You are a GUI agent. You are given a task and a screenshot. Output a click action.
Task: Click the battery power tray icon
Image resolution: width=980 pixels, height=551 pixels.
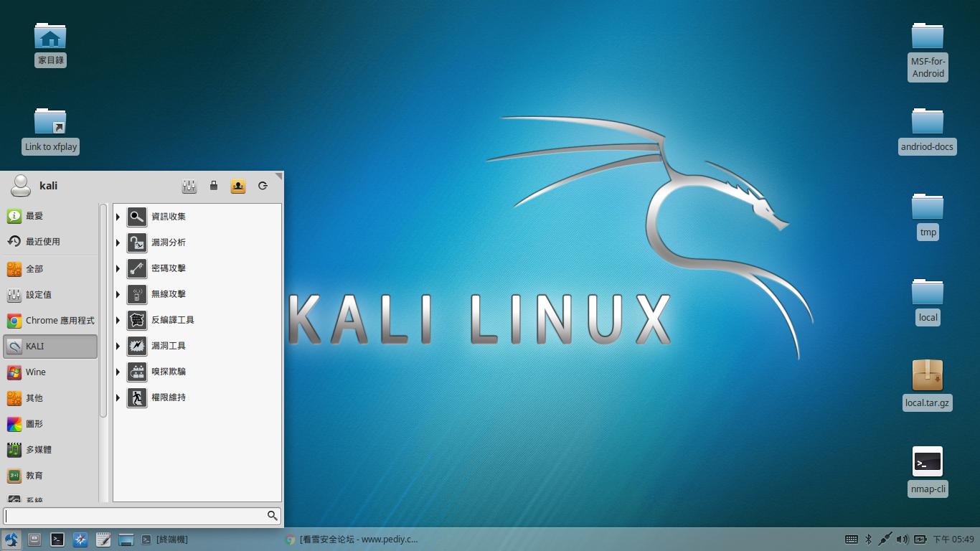pyautogui.click(x=920, y=540)
